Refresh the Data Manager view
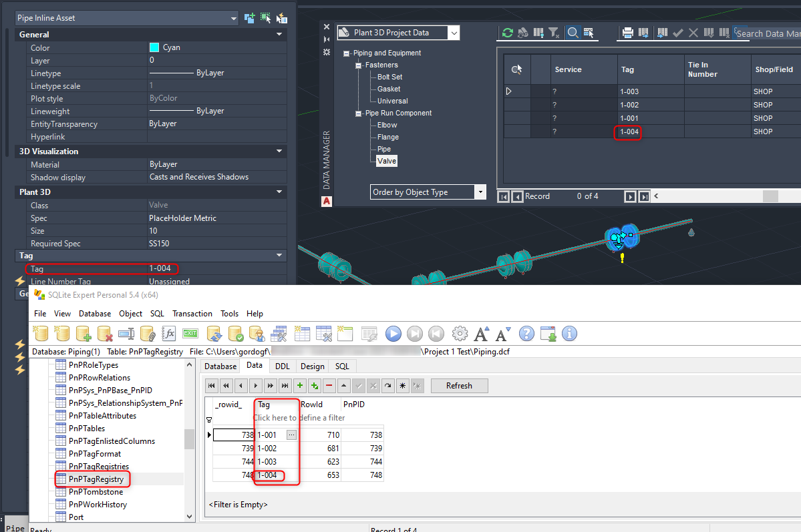This screenshot has height=532, width=801. [508, 32]
